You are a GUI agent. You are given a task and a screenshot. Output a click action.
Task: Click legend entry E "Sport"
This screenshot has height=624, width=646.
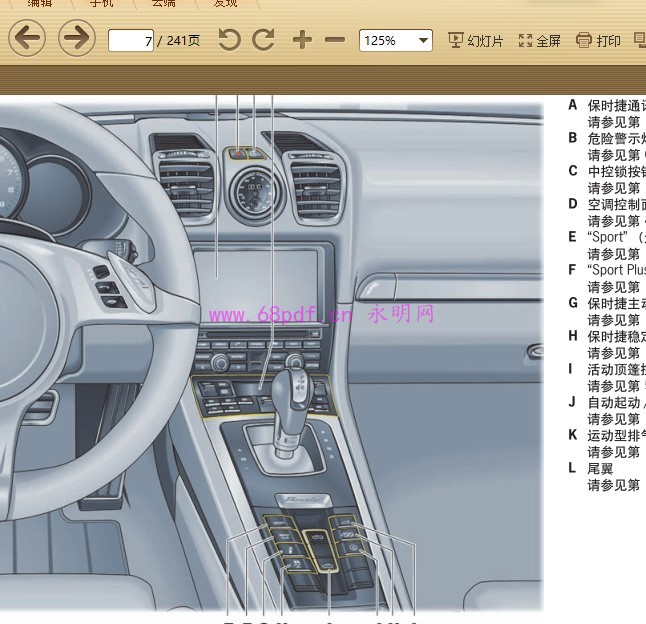pyautogui.click(x=607, y=237)
